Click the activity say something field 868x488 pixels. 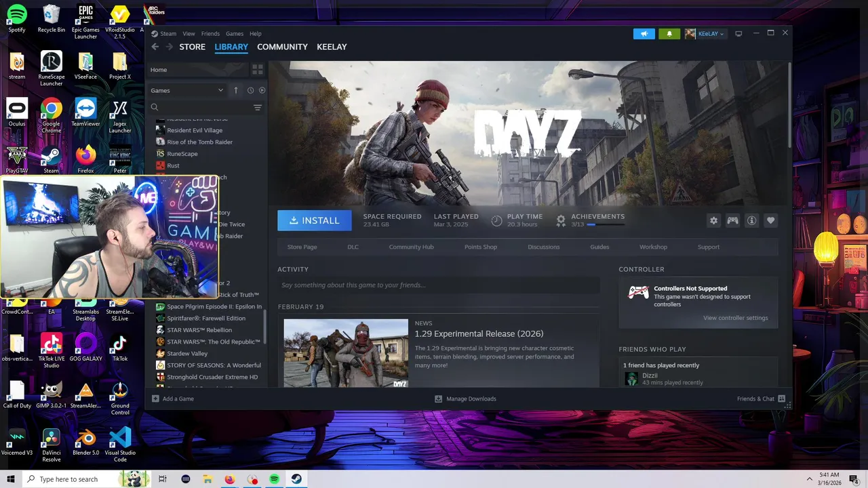coord(438,285)
